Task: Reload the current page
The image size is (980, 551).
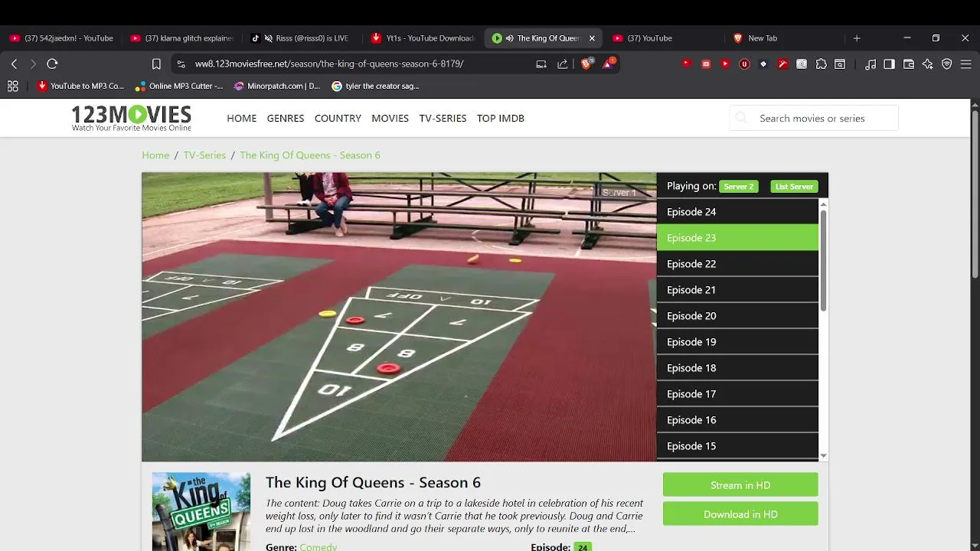Action: tap(52, 64)
